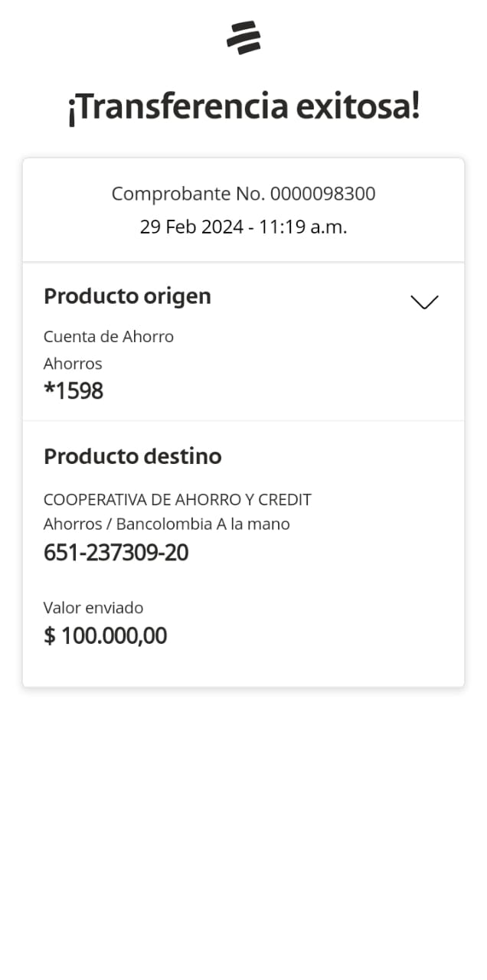Tap the Producto destino heading
The image size is (487, 980).
pyautogui.click(x=132, y=456)
